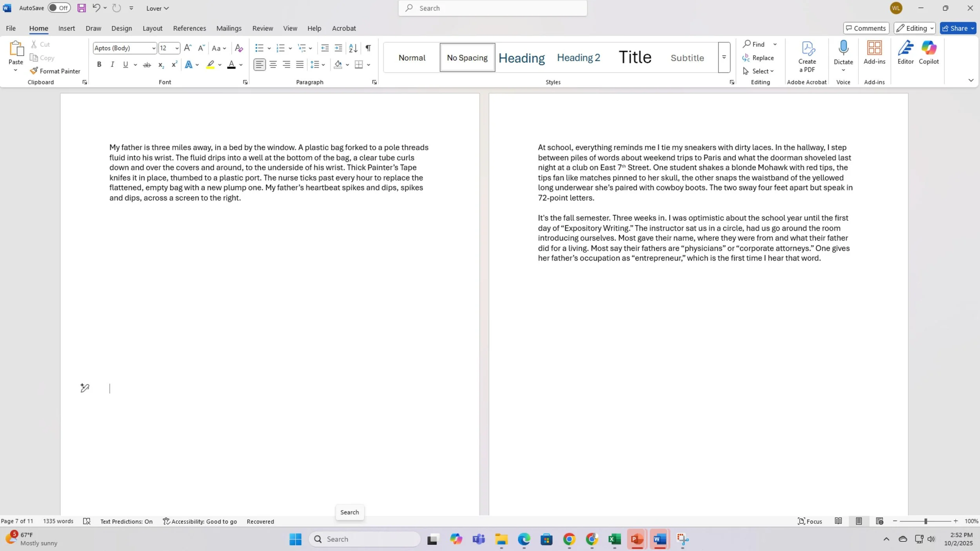Viewport: 980px width, 551px height.
Task: Apply the Title style
Action: 635,58
